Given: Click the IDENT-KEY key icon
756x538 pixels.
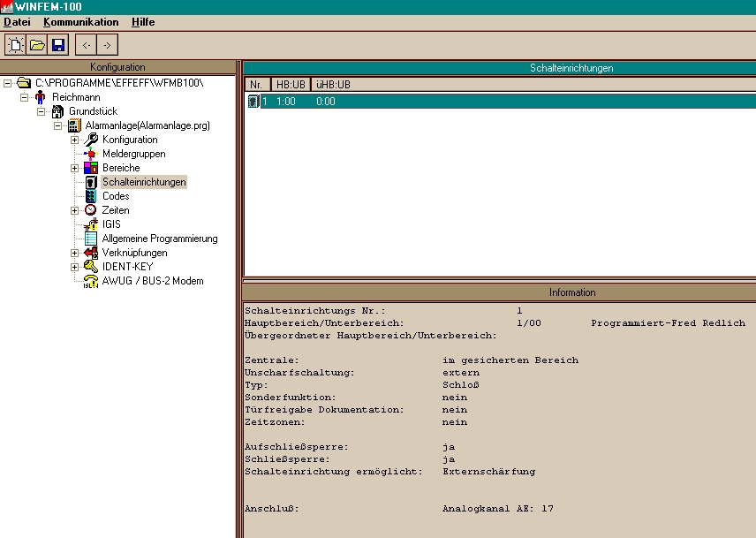Looking at the screenshot, I should click(x=90, y=267).
